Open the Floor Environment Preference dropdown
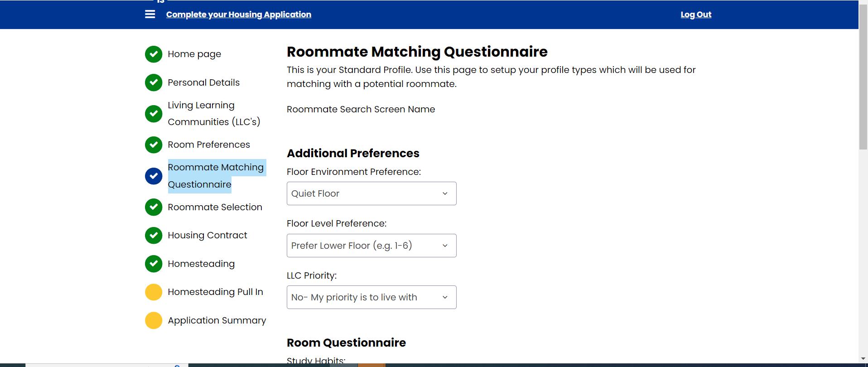Image resolution: width=868 pixels, height=367 pixels. coord(371,193)
